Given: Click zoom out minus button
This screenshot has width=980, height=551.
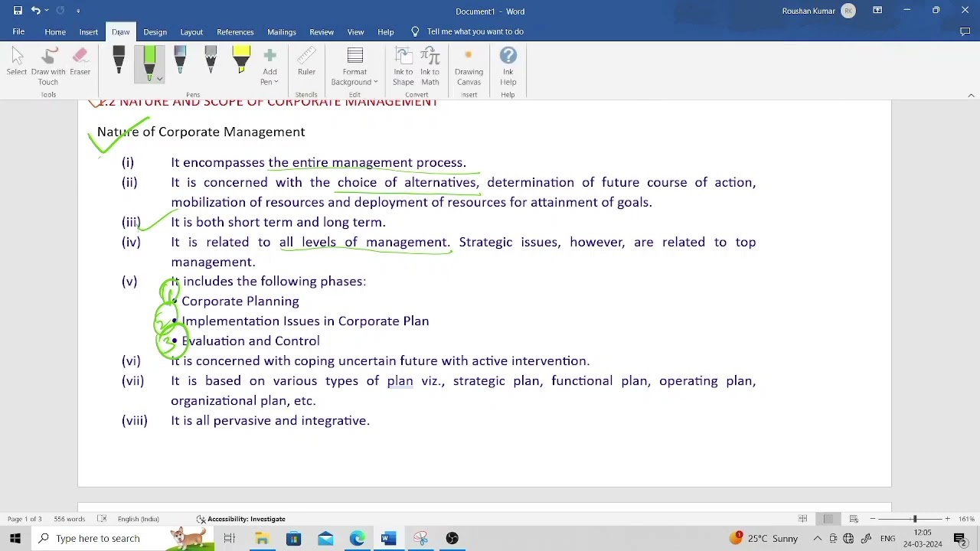Looking at the screenshot, I should [x=873, y=519].
